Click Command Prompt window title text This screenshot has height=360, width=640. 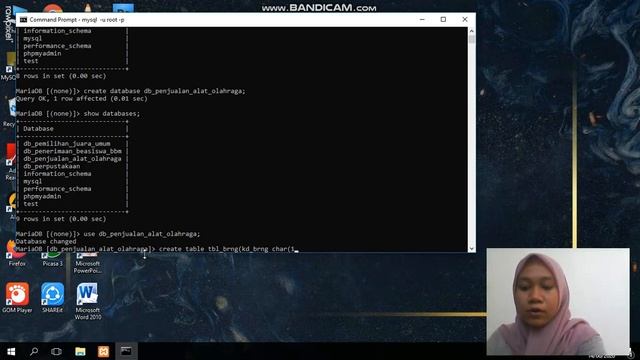[x=77, y=20]
